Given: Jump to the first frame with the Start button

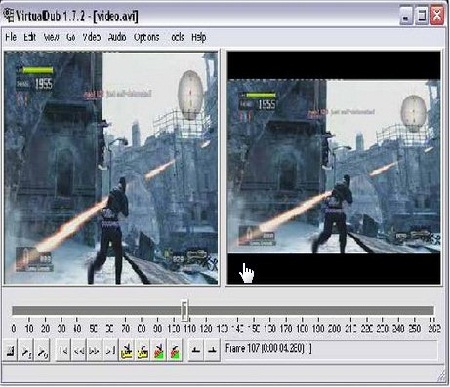Looking at the screenshot, I should click(63, 351).
